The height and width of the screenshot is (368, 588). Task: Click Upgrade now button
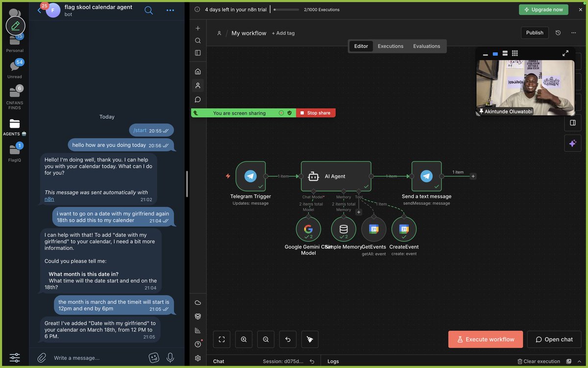pos(544,9)
